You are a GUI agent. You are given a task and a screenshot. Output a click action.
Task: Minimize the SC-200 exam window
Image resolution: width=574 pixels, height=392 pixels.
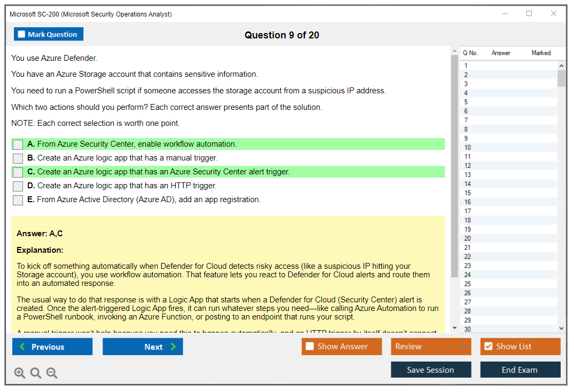coord(505,14)
